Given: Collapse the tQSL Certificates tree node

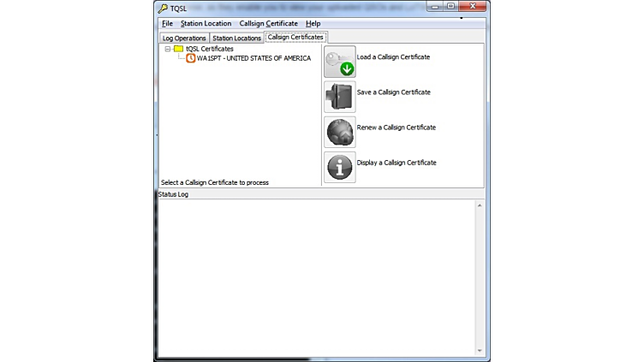Looking at the screenshot, I should click(x=168, y=49).
